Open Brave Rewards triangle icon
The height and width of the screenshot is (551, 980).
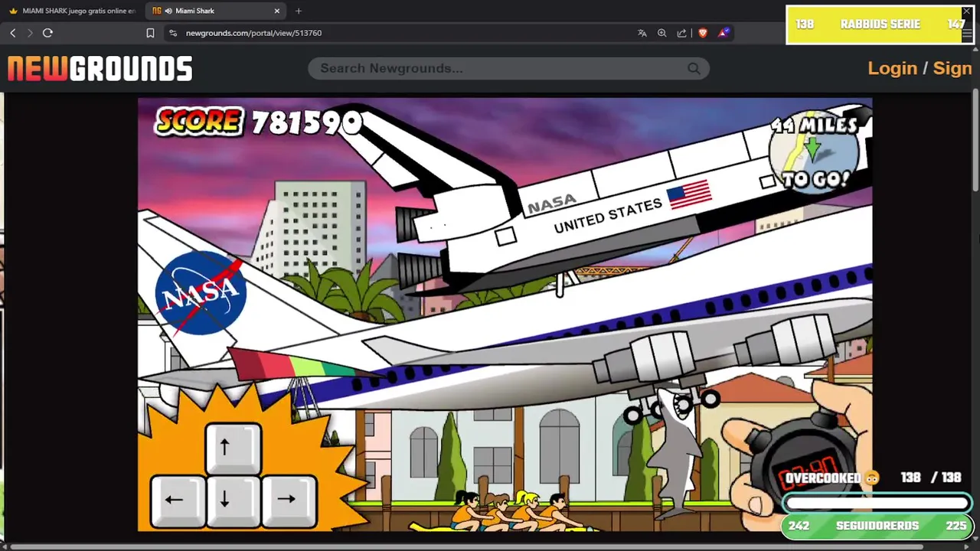pyautogui.click(x=724, y=33)
